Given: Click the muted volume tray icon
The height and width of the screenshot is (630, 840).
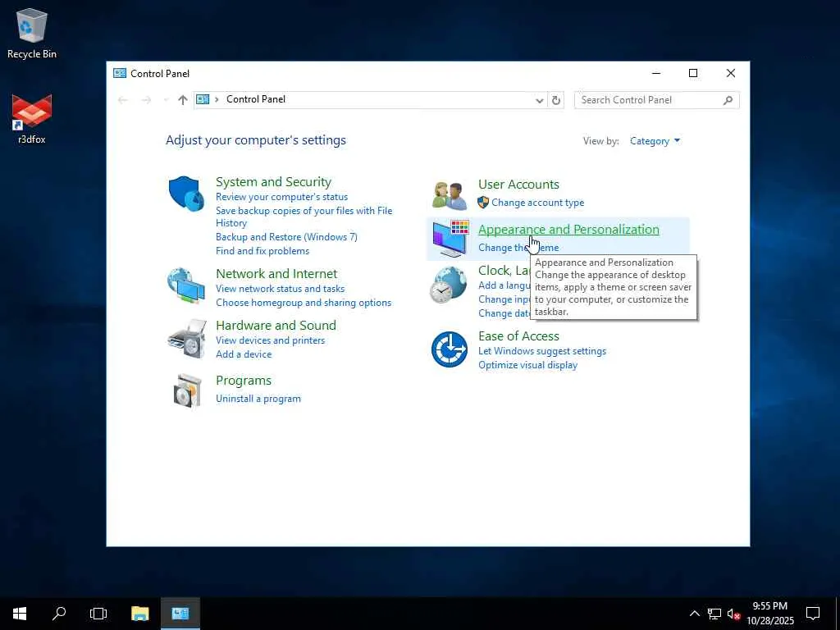Looking at the screenshot, I should pyautogui.click(x=733, y=614).
